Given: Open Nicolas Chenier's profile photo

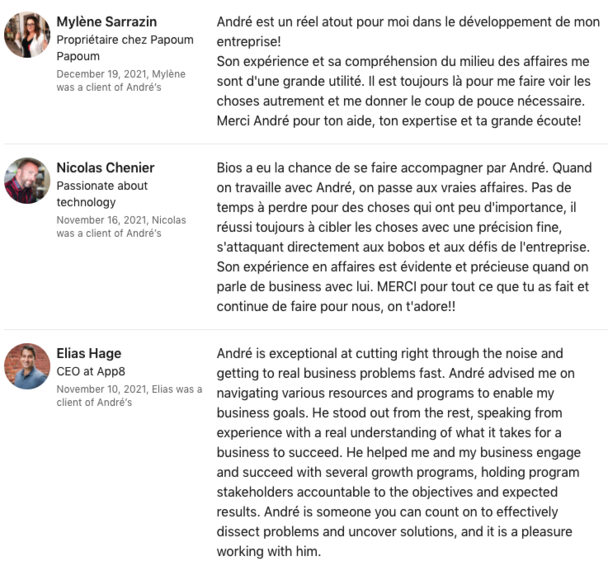Looking at the screenshot, I should click(x=27, y=181).
